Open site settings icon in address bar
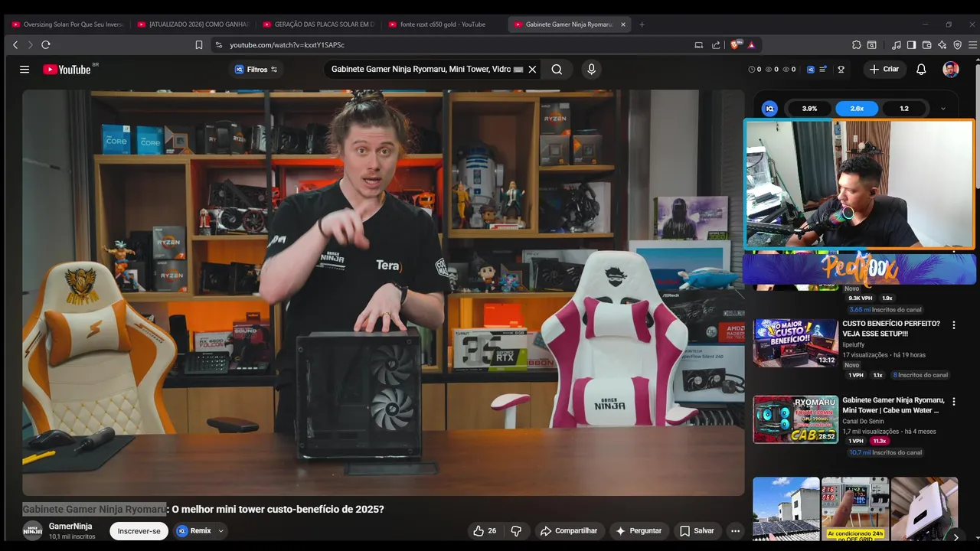This screenshot has height=551, width=980. click(x=219, y=45)
